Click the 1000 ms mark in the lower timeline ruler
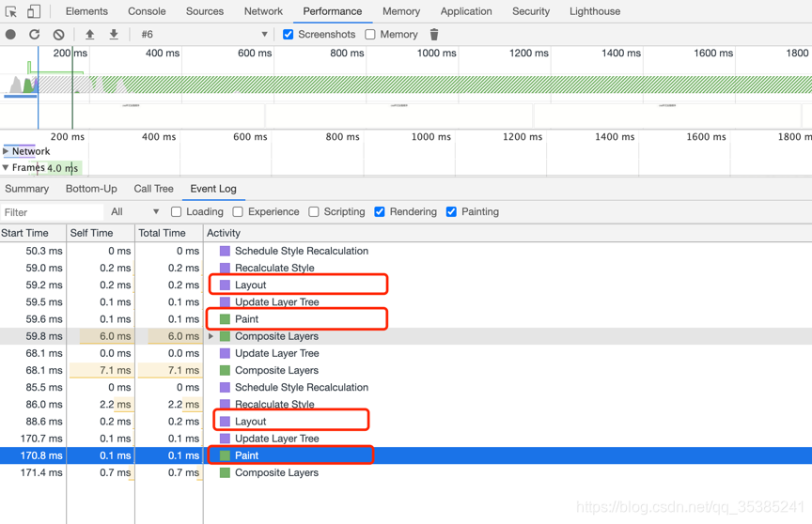 point(430,136)
